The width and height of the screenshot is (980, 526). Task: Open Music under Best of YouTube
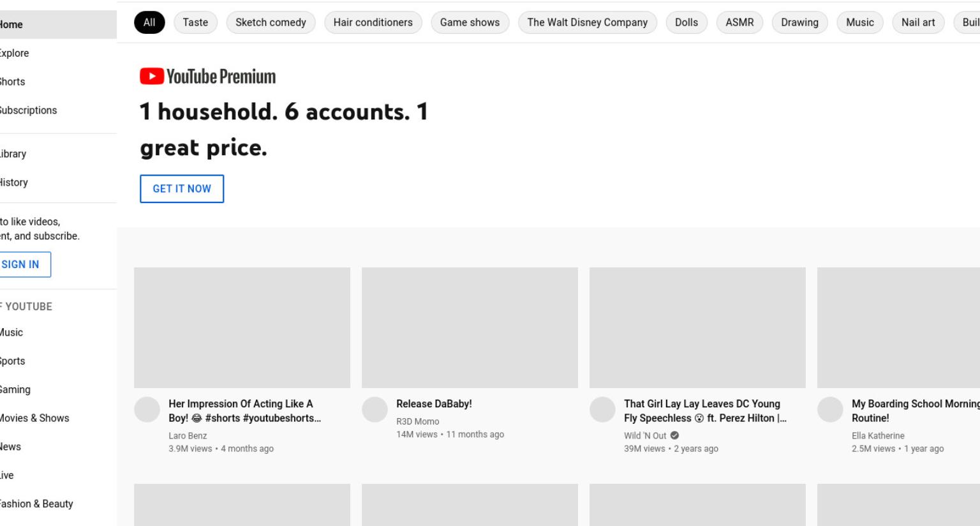tap(58, 333)
